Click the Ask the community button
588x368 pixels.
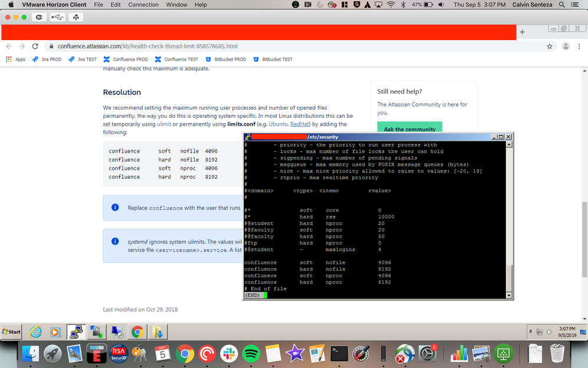(x=409, y=127)
